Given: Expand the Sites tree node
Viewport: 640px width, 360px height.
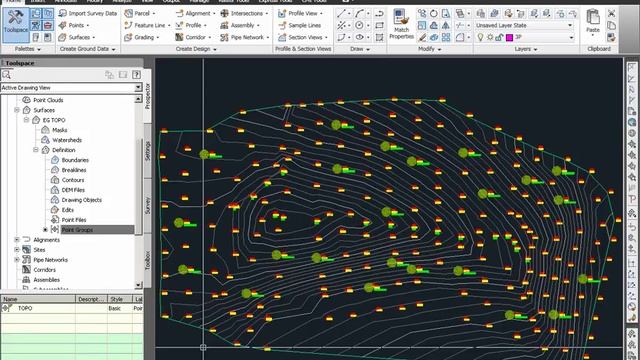Looking at the screenshot, I should pos(17,250).
